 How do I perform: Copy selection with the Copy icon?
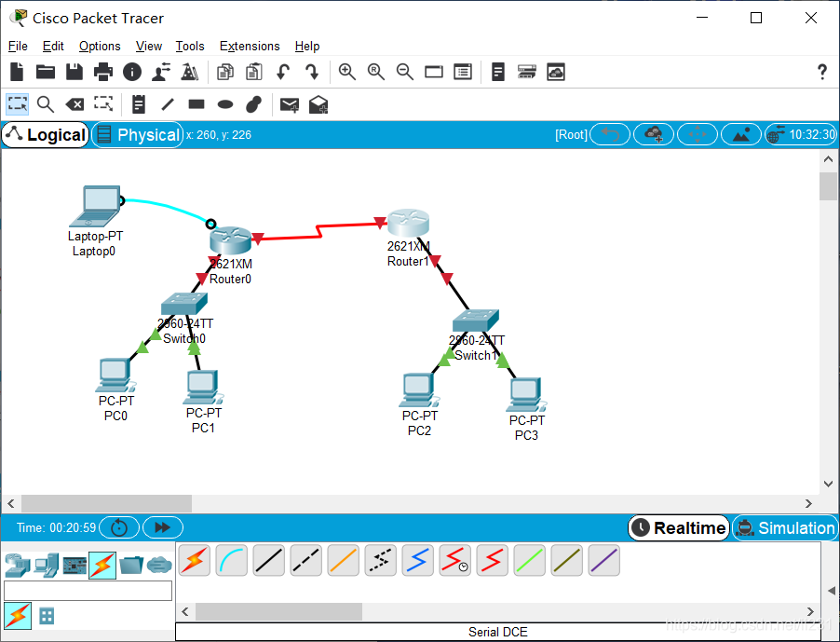pyautogui.click(x=225, y=72)
